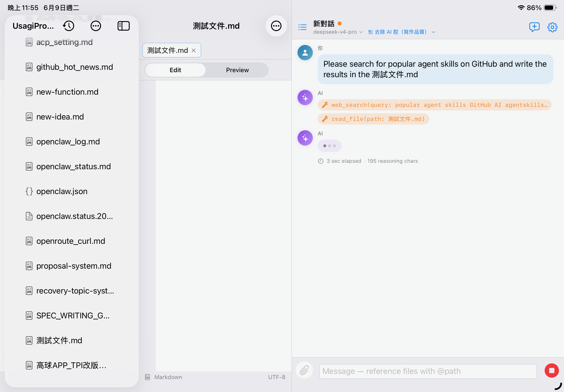Viewport: 564px width, 392px height.
Task: Click the first AI sparkle avatar
Action: click(305, 98)
